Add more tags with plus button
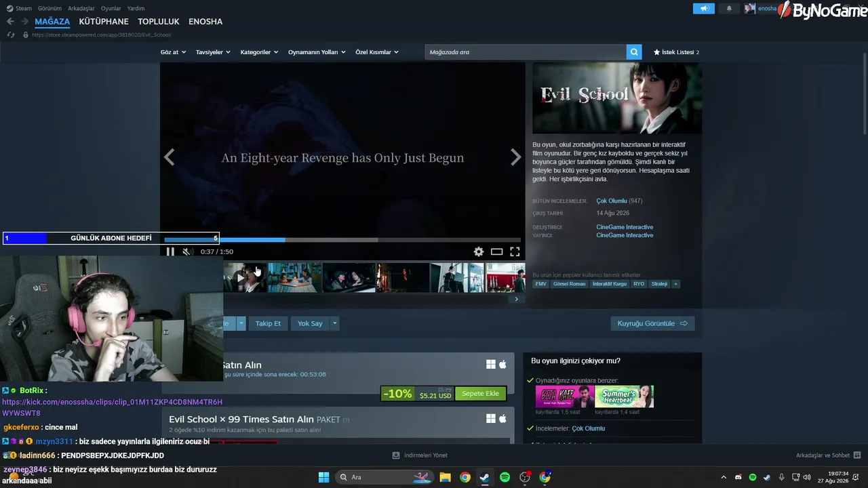 (x=675, y=284)
